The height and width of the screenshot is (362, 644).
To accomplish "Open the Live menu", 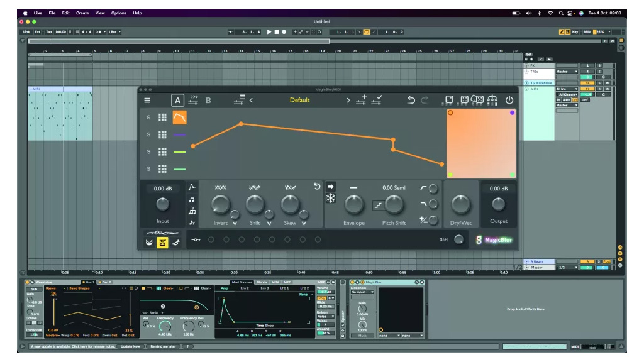I will point(38,13).
